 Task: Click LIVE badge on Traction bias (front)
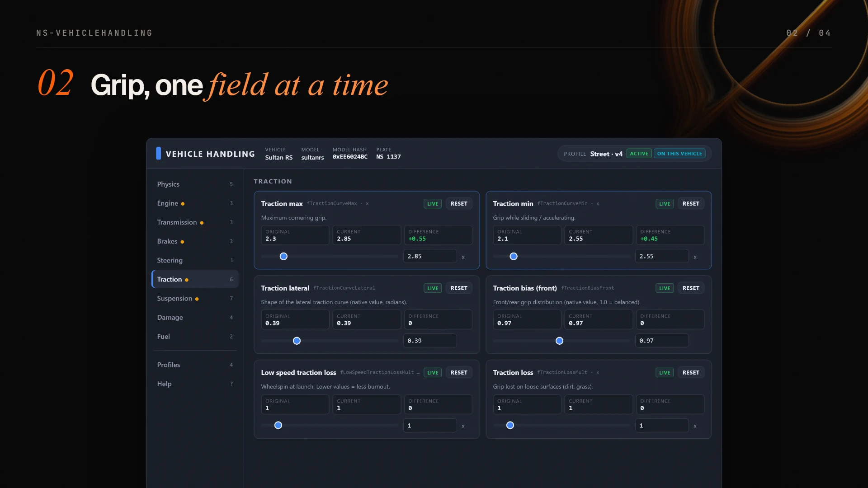[x=665, y=288]
